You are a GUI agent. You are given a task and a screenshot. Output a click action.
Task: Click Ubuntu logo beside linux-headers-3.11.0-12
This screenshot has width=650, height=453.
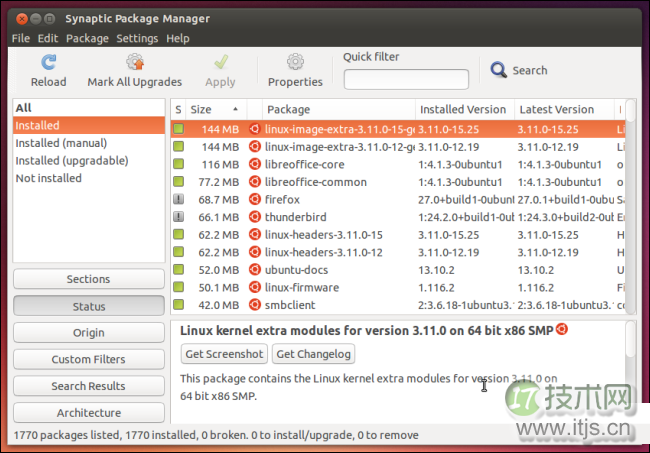(255, 252)
